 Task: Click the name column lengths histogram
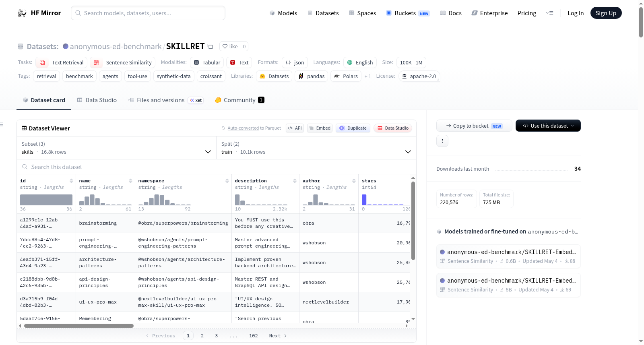(x=105, y=200)
